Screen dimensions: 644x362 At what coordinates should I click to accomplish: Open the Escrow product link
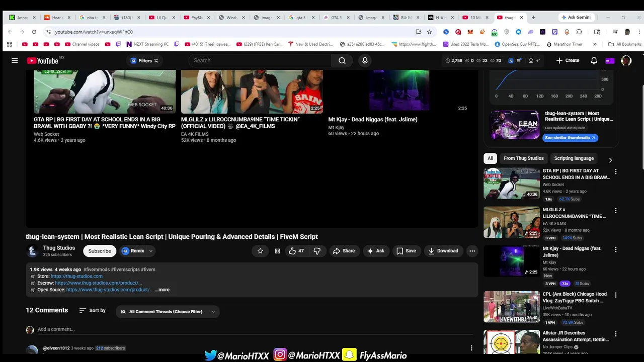pyautogui.click(x=99, y=283)
